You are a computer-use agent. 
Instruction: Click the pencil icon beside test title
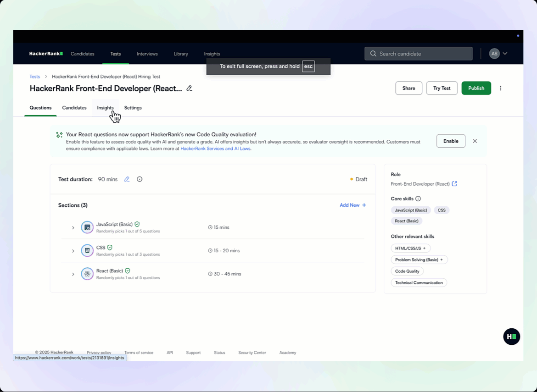[189, 88]
